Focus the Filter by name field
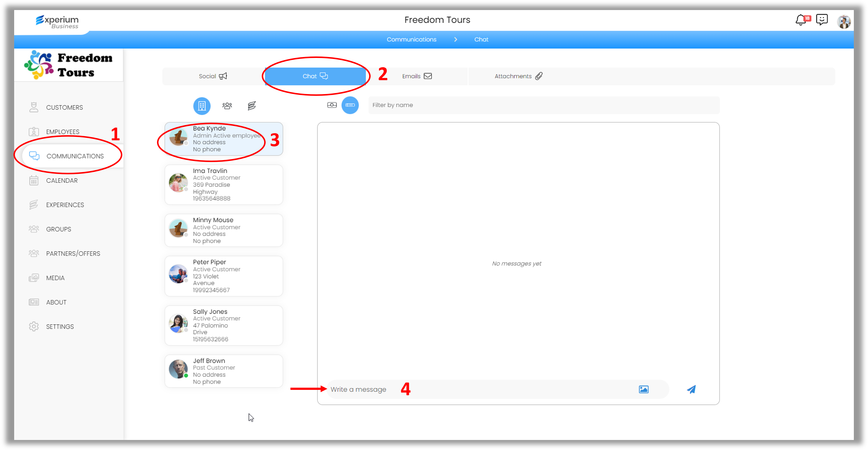 point(544,105)
